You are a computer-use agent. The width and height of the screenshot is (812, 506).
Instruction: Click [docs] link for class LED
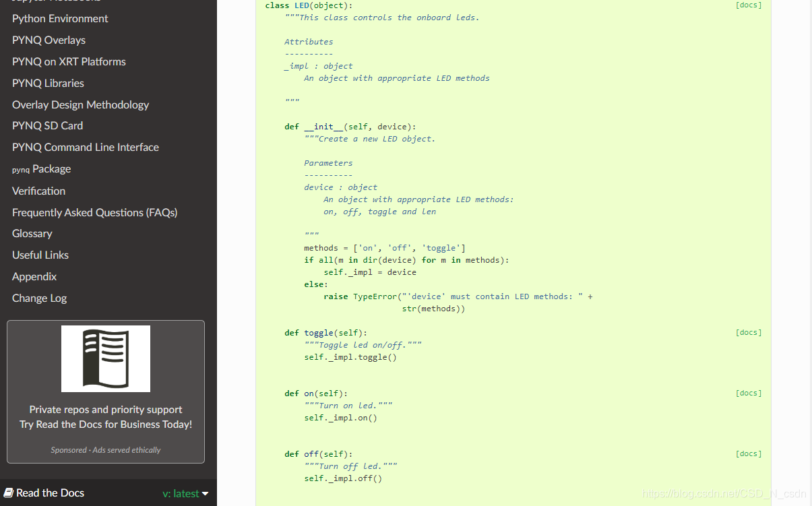point(749,5)
